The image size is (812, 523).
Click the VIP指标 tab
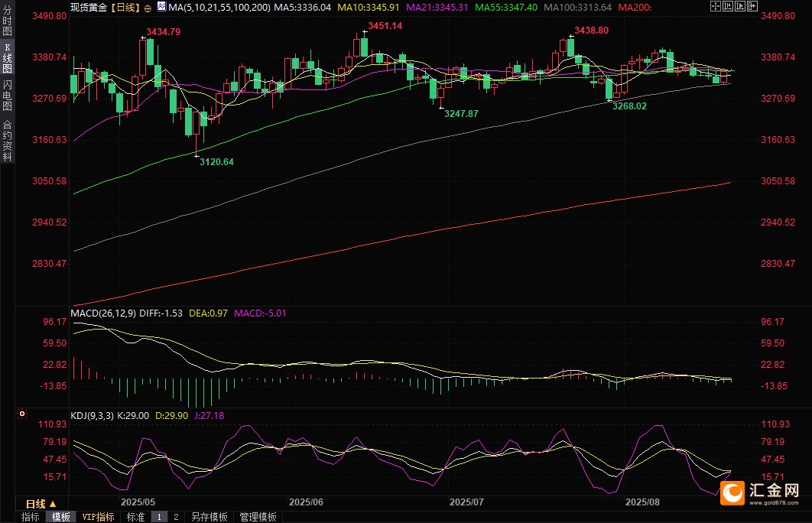point(99,517)
